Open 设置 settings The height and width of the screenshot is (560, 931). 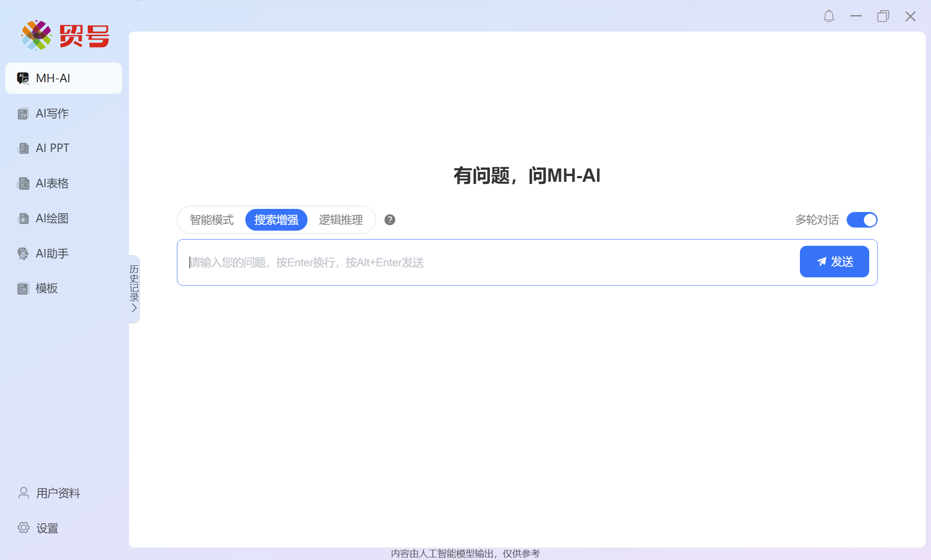coord(38,528)
